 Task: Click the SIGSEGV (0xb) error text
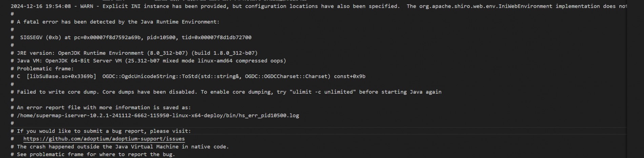[41, 38]
